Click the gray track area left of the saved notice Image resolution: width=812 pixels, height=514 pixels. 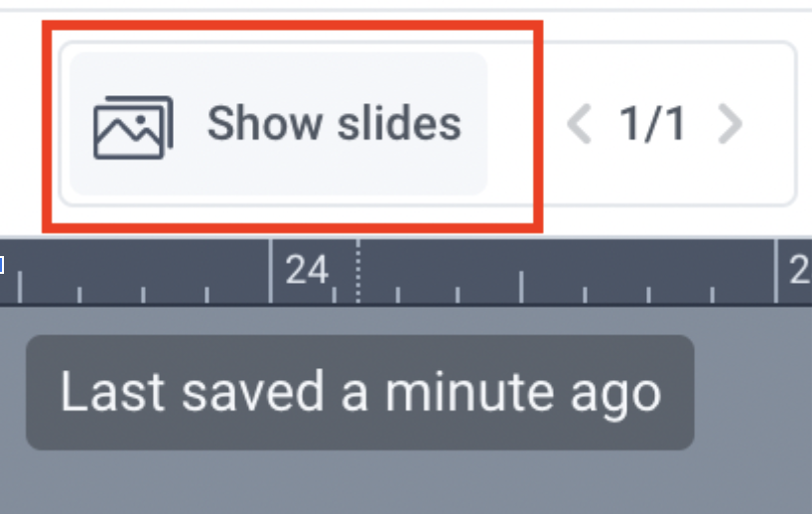coord(12,392)
